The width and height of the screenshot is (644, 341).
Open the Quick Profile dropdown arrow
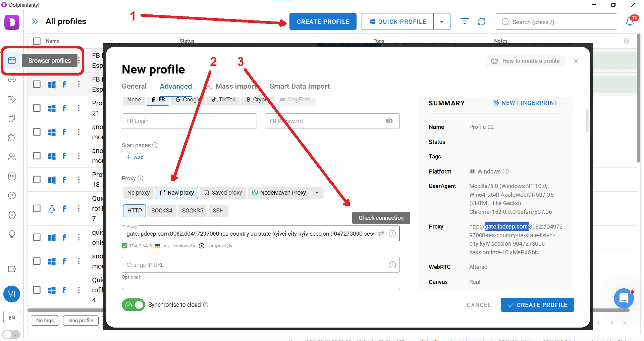pyautogui.click(x=442, y=21)
